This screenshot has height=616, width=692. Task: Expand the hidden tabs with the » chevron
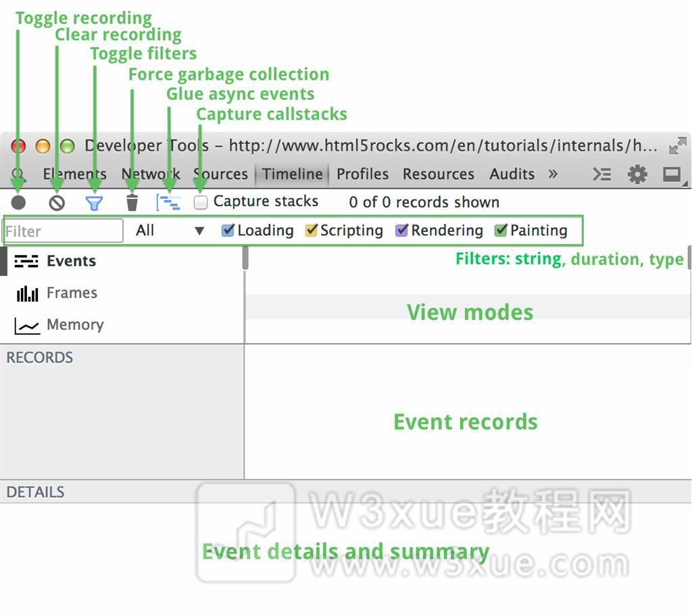click(x=553, y=174)
